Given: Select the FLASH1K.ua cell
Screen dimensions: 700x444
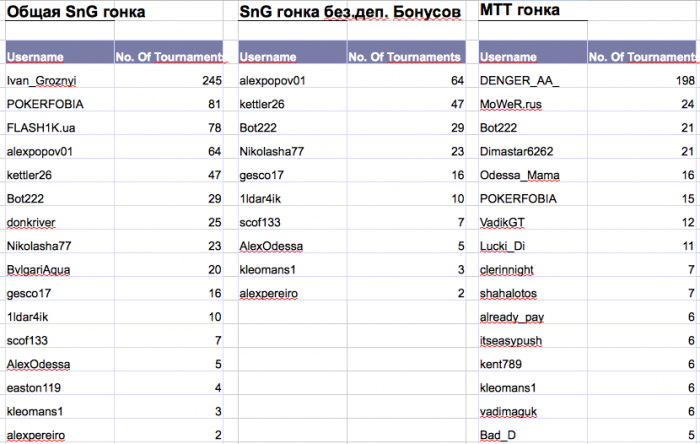Looking at the screenshot, I should click(41, 128).
